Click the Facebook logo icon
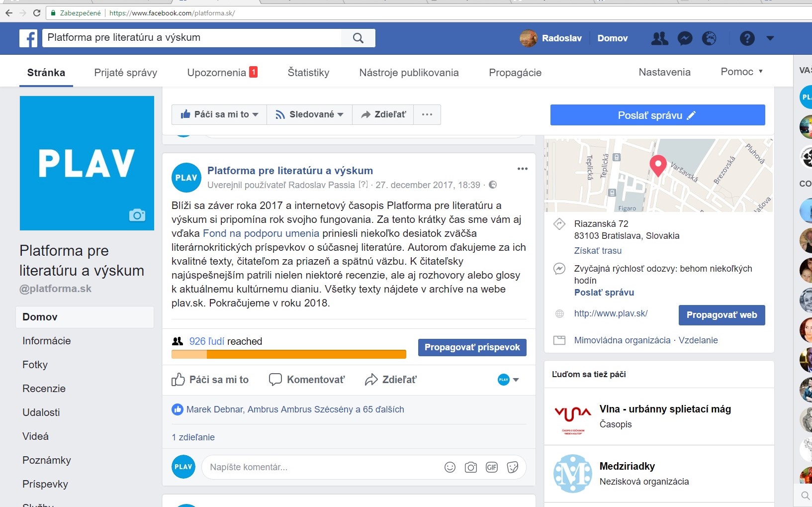 click(x=28, y=38)
